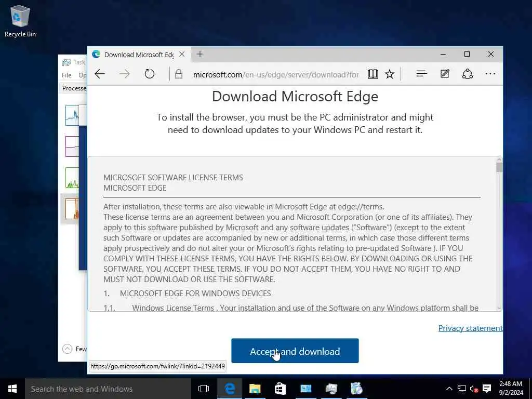Click license scrollbar down arrow
Image resolution: width=532 pixels, height=399 pixels.
click(x=499, y=308)
